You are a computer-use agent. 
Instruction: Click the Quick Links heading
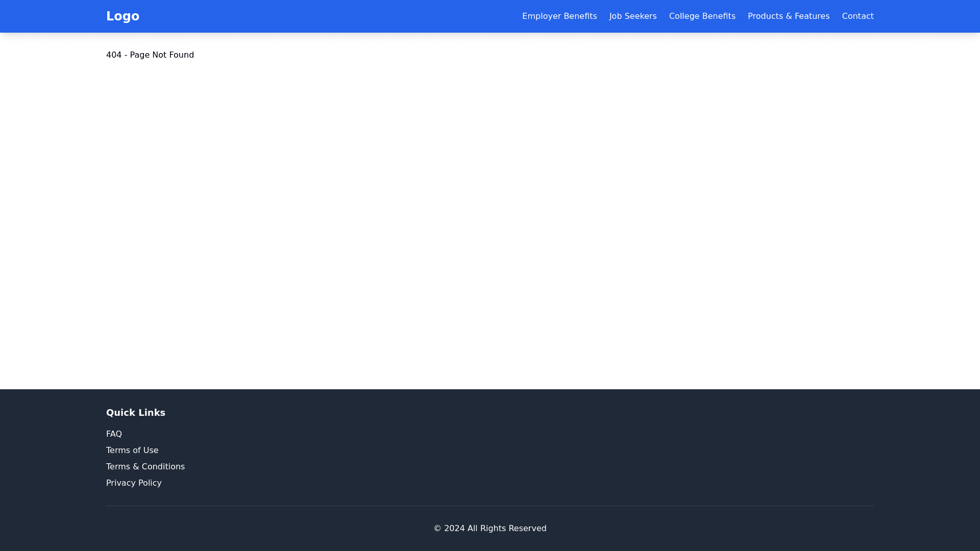136,412
